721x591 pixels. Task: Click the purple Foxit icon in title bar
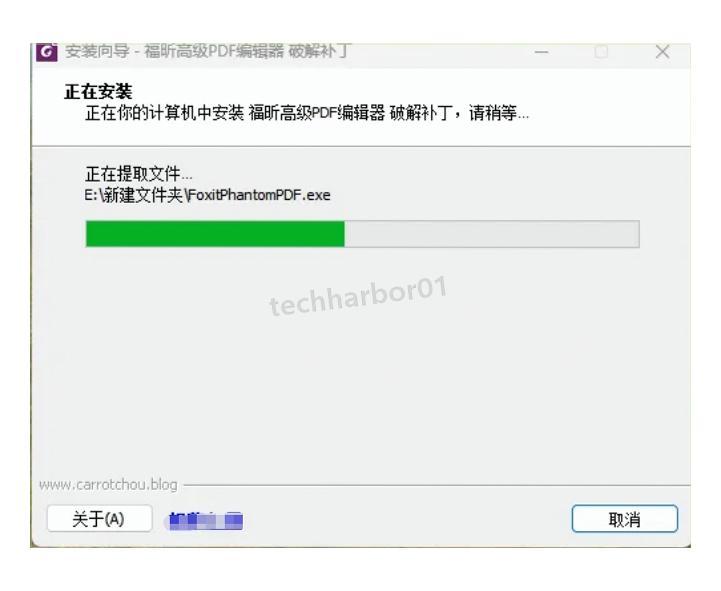[x=47, y=52]
